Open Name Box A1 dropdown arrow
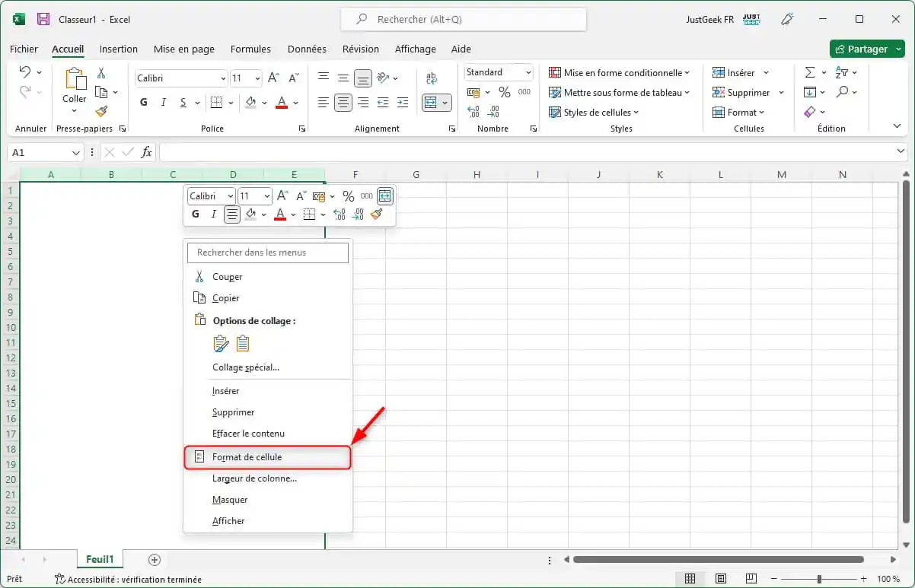The image size is (915, 588). (x=75, y=152)
